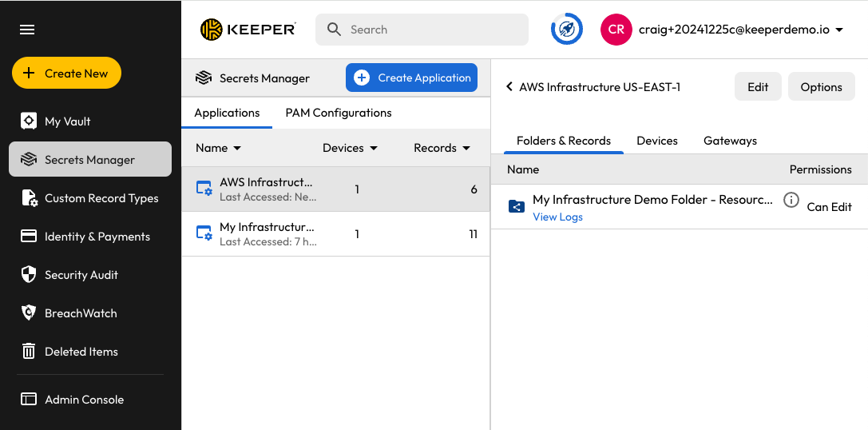Click the shared folder icon in records list
Image resolution: width=868 pixels, height=430 pixels.
click(517, 207)
